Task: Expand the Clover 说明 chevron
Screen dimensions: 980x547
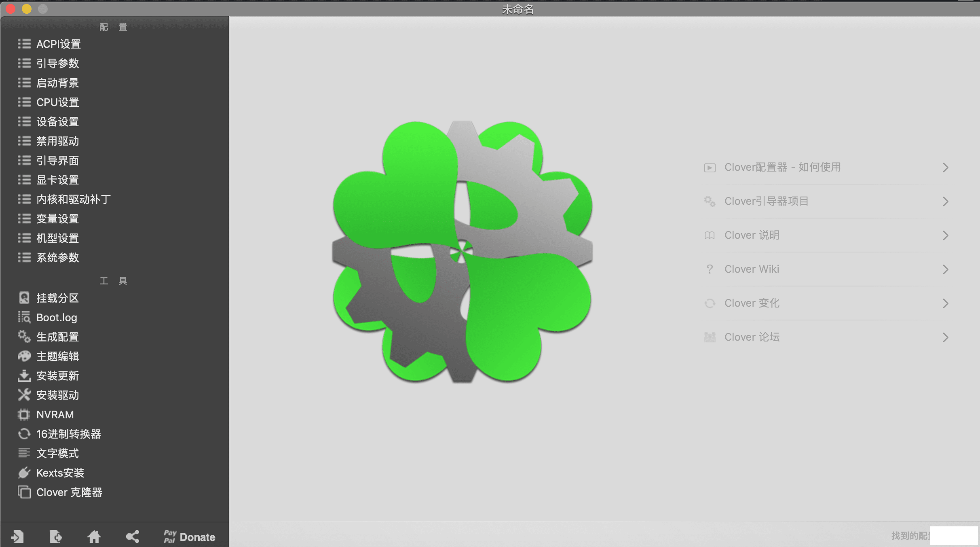Action: (x=945, y=235)
